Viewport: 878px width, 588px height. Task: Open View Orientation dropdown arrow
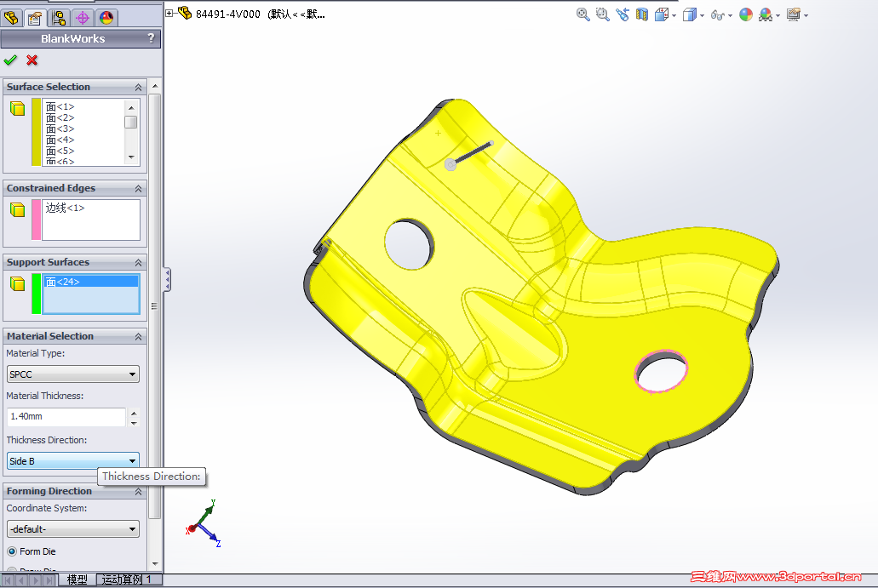674,15
